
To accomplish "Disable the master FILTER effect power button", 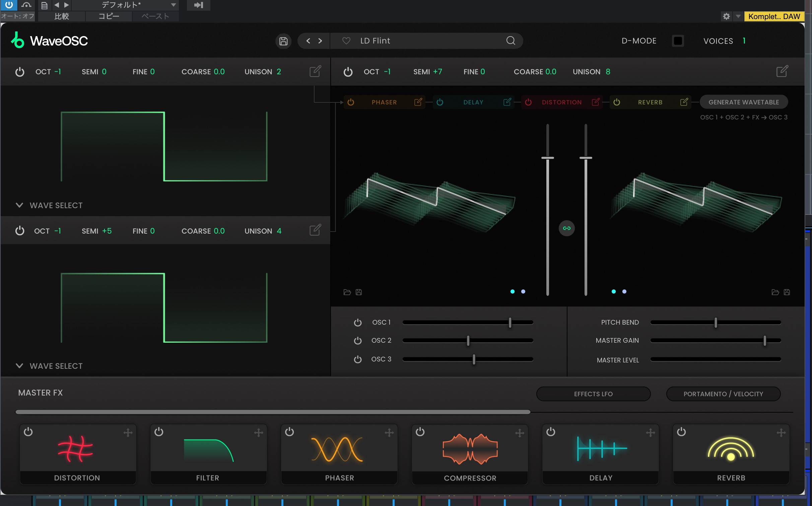I will [159, 432].
